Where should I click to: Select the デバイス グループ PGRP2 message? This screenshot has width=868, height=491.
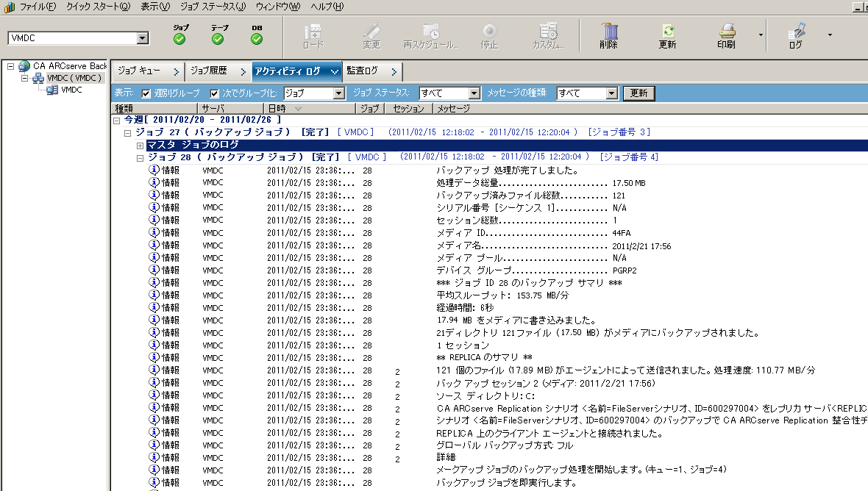[536, 270]
